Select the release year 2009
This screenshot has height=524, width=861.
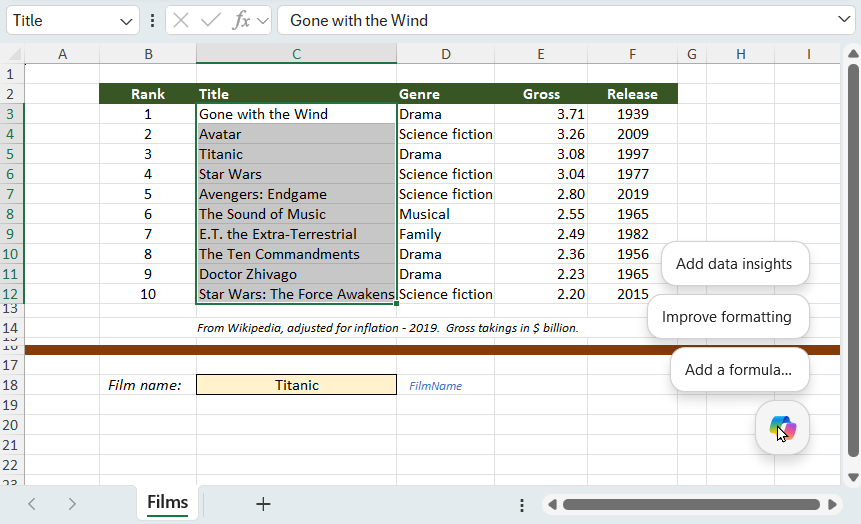click(633, 134)
